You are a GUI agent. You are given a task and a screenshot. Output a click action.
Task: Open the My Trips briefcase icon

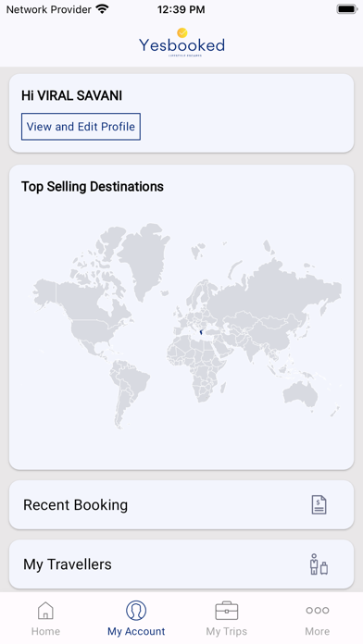(x=227, y=611)
